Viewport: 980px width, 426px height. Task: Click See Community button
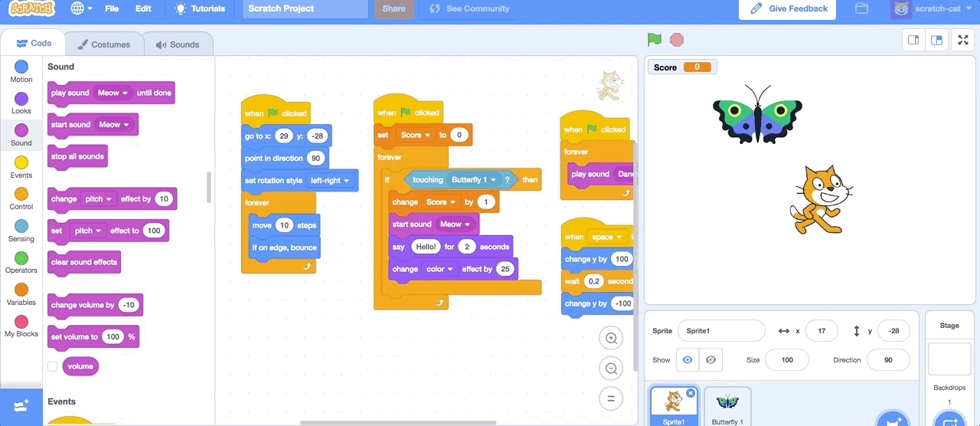(x=469, y=8)
